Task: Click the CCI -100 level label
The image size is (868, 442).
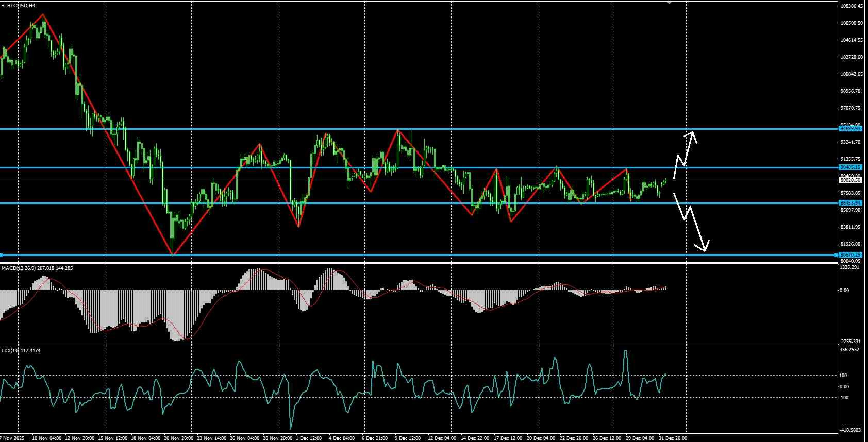Action: (x=844, y=398)
